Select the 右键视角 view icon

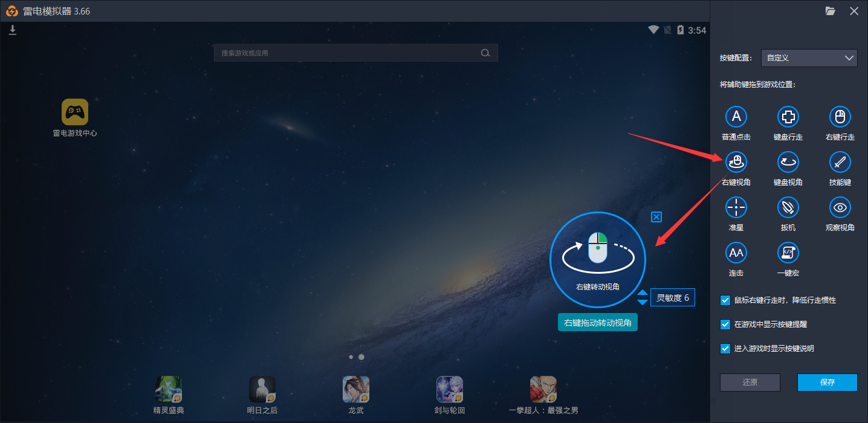tap(736, 161)
